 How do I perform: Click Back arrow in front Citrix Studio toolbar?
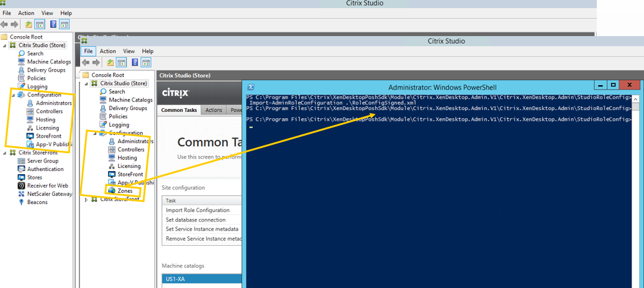[86, 63]
